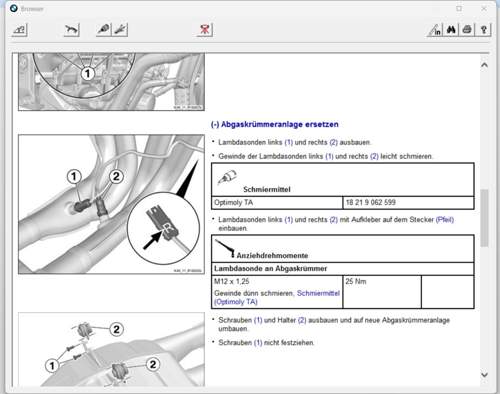Click the Lambdasonden connector illustration
The width and height of the screenshot is (500, 394).
111,204
